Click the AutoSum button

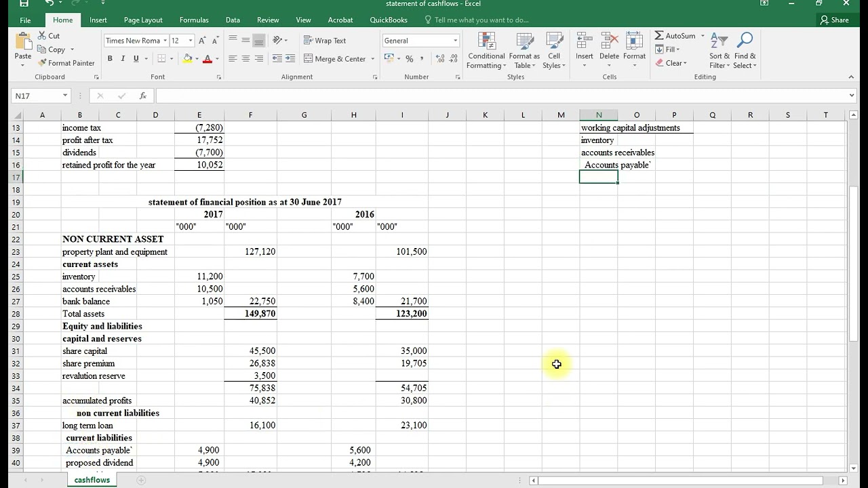675,35
